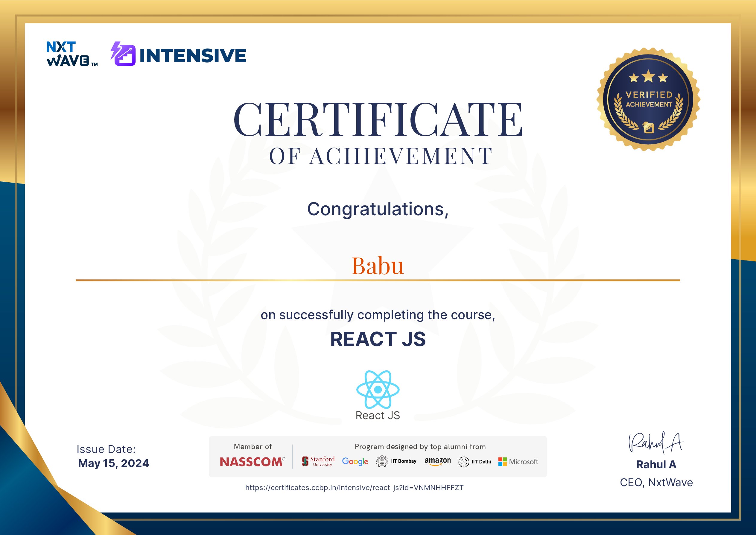Screen dimensions: 756x535
Task: Click 'Program designed by top alumni from'
Action: point(420,447)
